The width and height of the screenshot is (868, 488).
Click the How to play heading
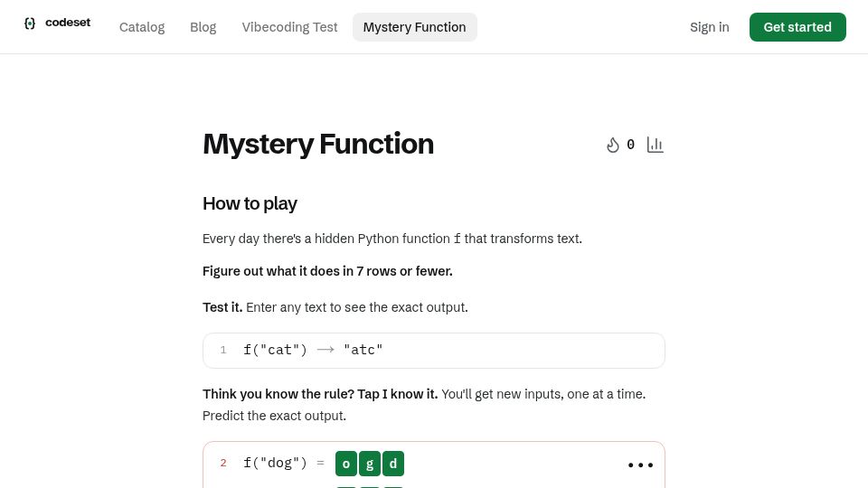[x=250, y=203]
